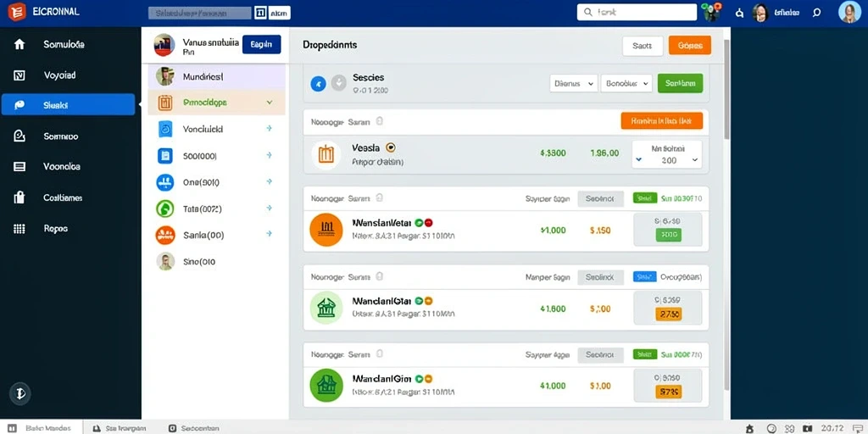Click the round icon at sidebar bottom
Screen dimensions: 868x434
click(x=20, y=393)
